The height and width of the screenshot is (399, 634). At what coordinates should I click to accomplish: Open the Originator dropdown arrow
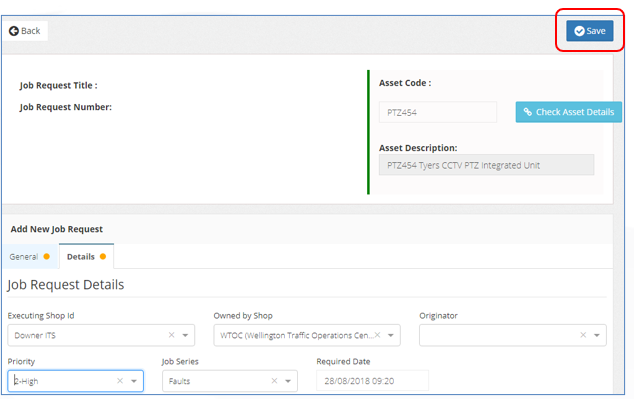596,335
